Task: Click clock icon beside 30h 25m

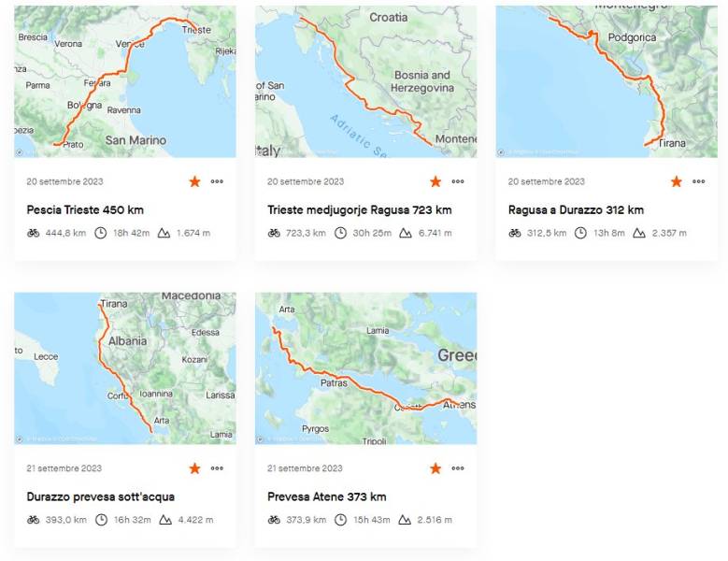Action: coord(341,233)
